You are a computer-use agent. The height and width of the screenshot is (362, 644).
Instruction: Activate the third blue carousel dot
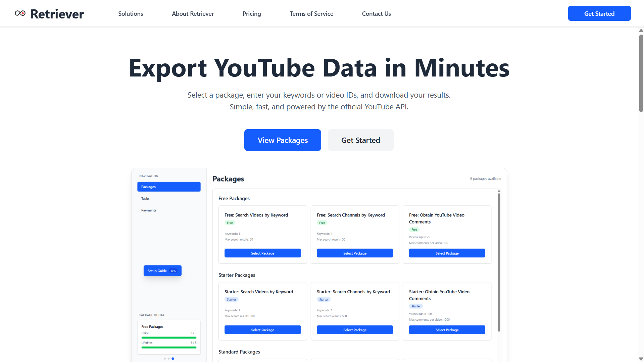(173, 358)
